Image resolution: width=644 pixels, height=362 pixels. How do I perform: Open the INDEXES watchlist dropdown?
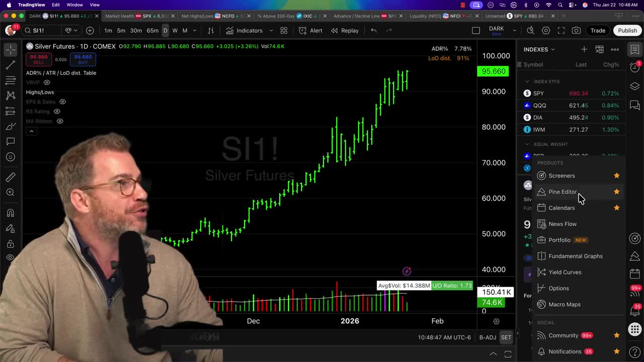(552, 49)
